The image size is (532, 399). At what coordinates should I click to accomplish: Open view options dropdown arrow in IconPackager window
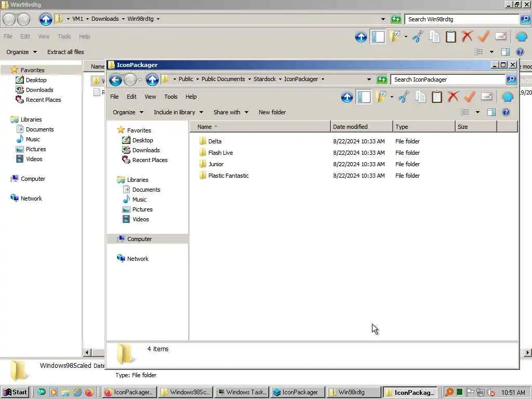pyautogui.click(x=478, y=112)
